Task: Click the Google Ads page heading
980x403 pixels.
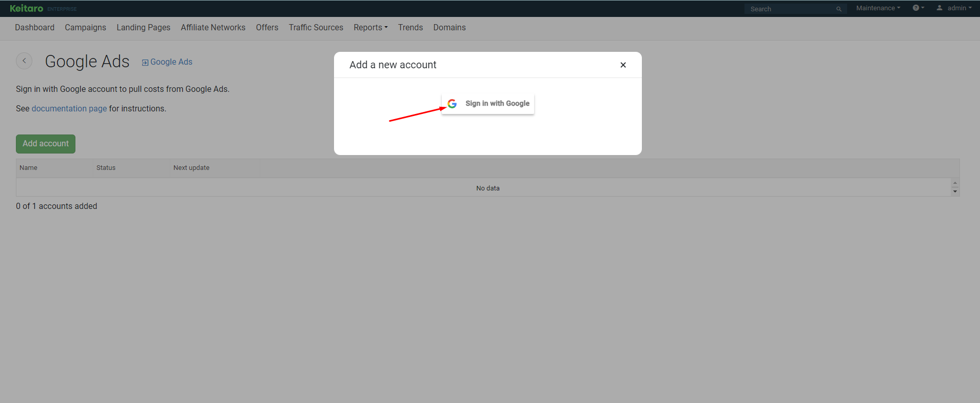Action: [87, 62]
